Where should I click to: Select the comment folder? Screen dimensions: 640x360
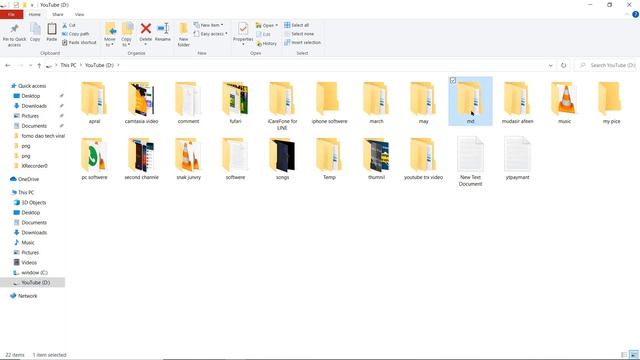coord(188,102)
